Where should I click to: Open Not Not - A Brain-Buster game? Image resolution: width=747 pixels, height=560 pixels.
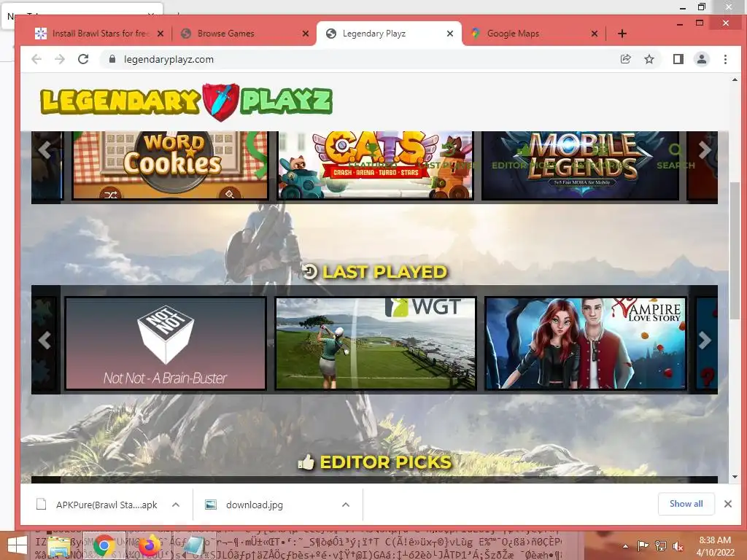tap(166, 343)
